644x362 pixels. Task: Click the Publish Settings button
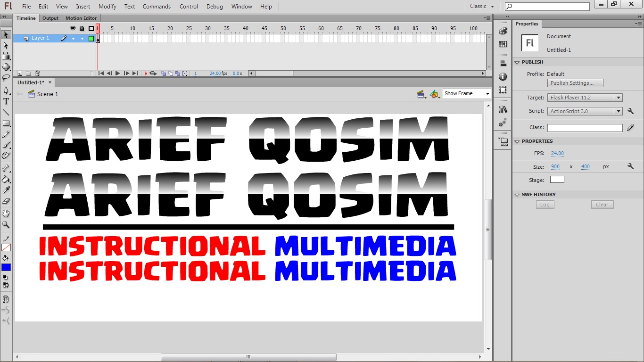[x=575, y=83]
